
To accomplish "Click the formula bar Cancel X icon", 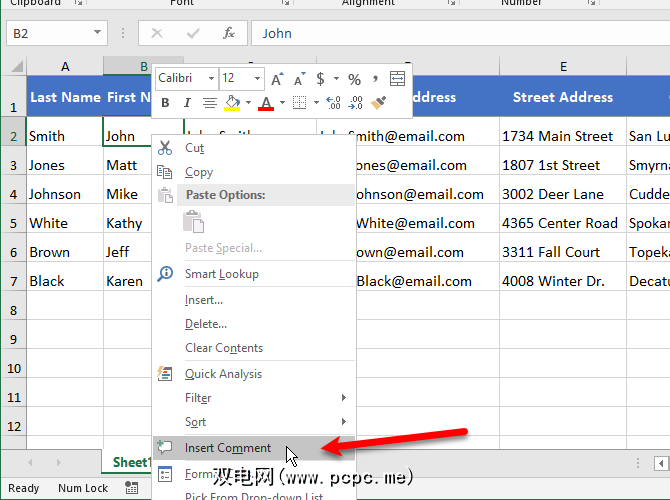I will tap(157, 33).
